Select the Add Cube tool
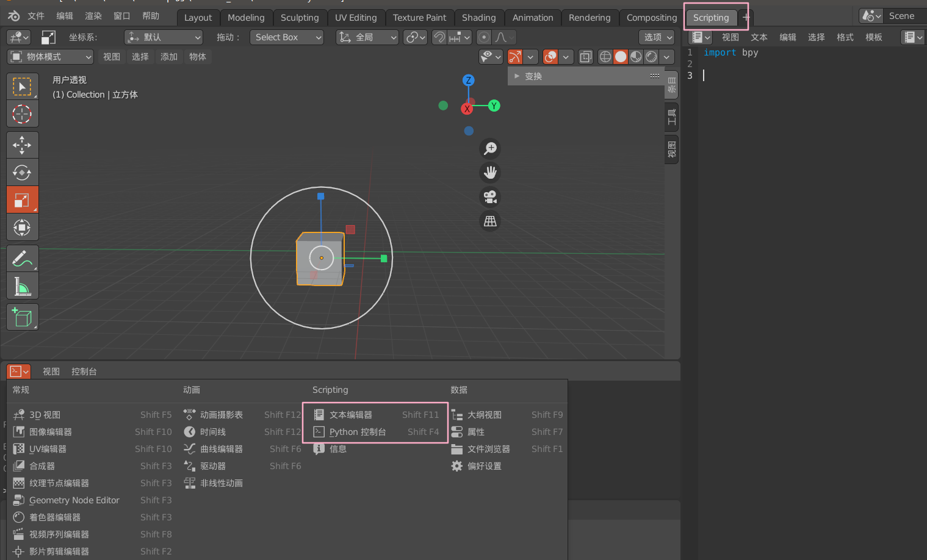Screen dimensions: 927x560 click(x=23, y=317)
